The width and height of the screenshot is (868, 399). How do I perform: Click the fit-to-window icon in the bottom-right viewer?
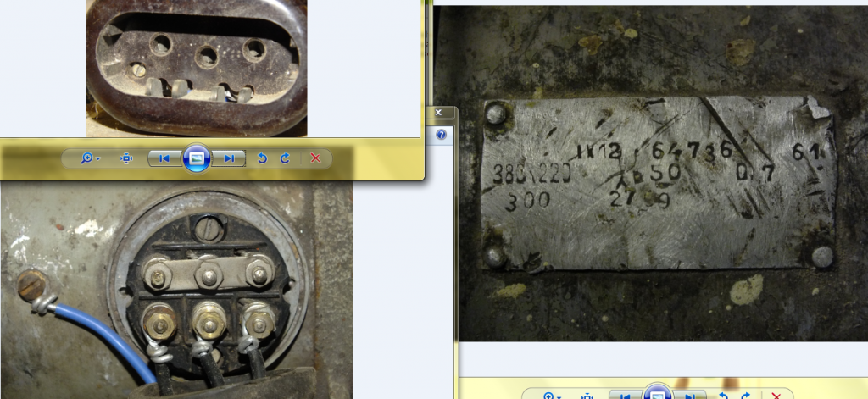point(588,396)
